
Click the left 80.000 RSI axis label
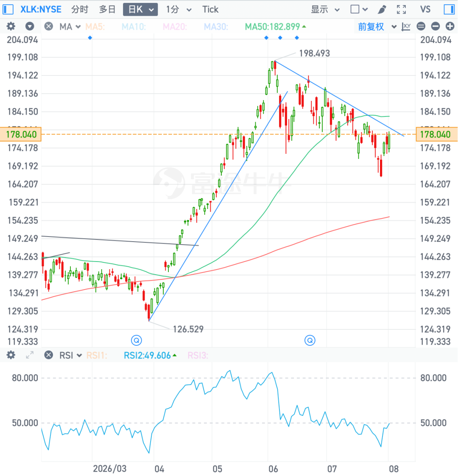25,378
